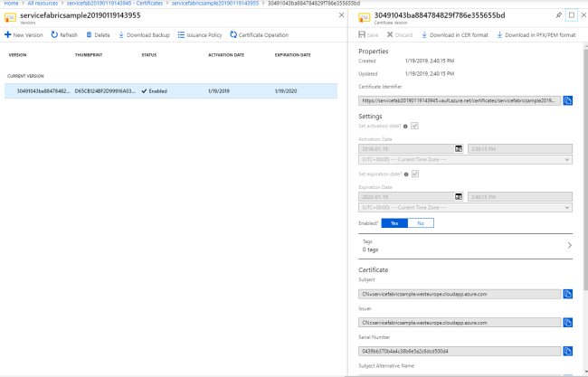Go to Home in the breadcrumb

11,3
